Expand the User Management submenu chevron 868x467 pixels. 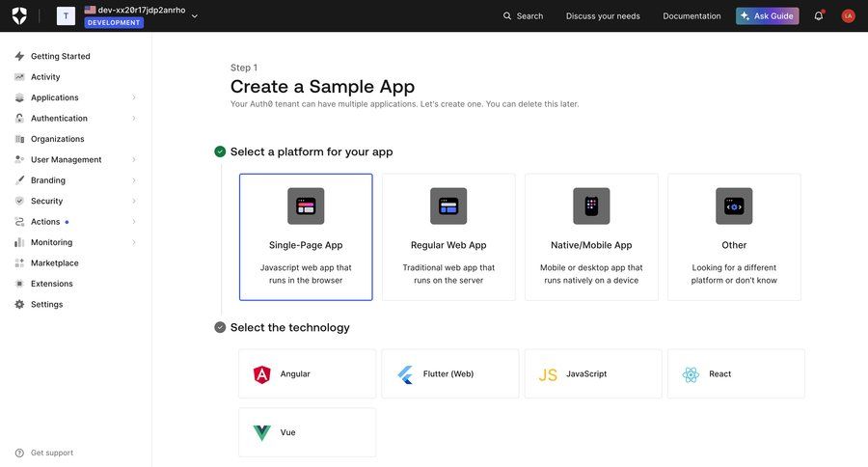[x=134, y=159]
